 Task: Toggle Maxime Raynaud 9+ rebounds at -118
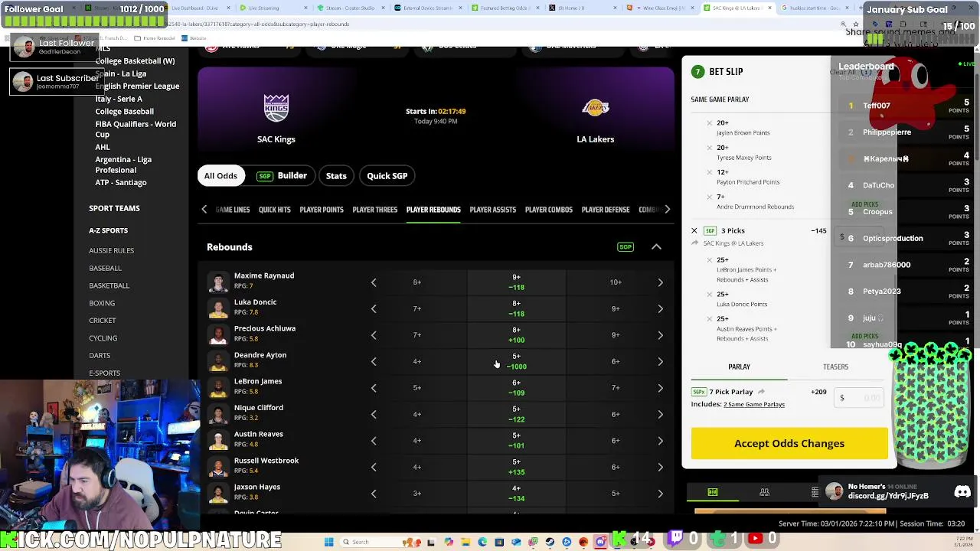click(516, 282)
